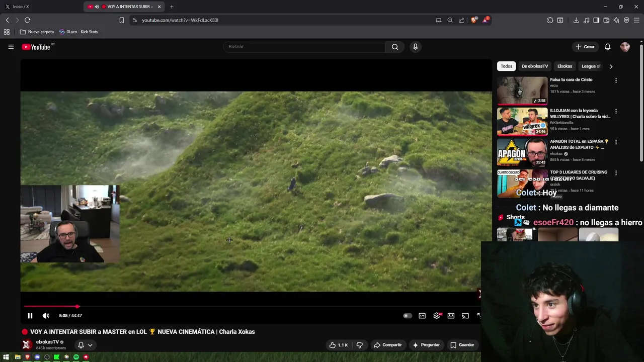Viewport: 644px width, 362px height.
Task: Open the browser main hamburger menu
Action: pos(636,20)
